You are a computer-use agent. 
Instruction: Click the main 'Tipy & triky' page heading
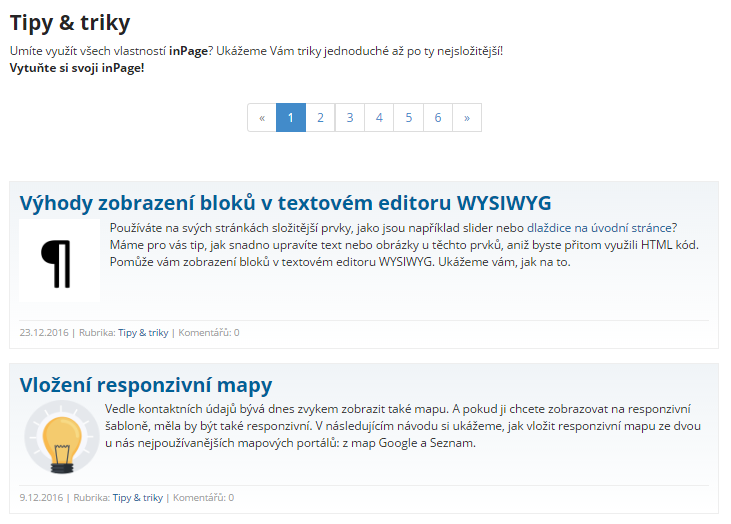pyautogui.click(x=70, y=22)
